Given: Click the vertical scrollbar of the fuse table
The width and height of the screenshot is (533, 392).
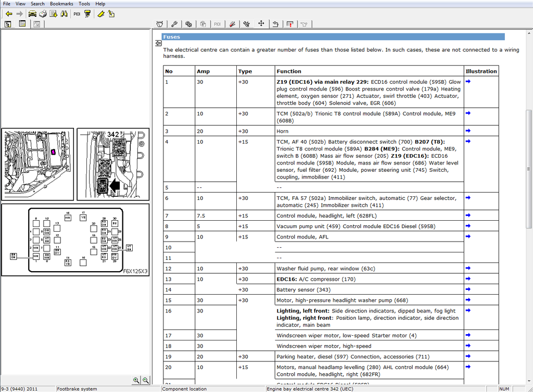Looking at the screenshot, I should coord(529,169).
